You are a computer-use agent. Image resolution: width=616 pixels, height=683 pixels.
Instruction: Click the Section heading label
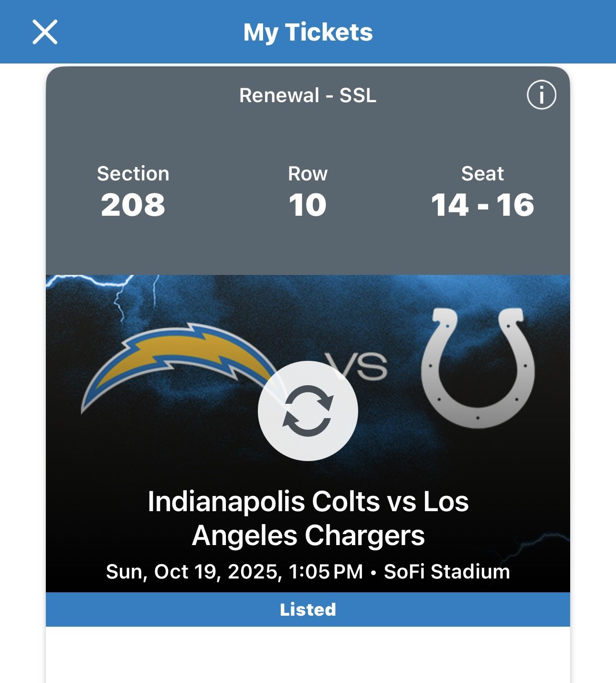click(133, 174)
